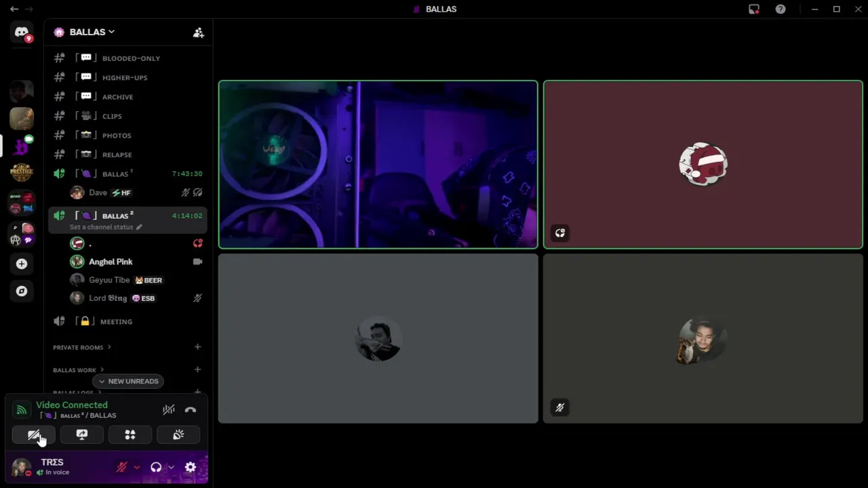Click the streaming icon on the dot user row

(197, 243)
